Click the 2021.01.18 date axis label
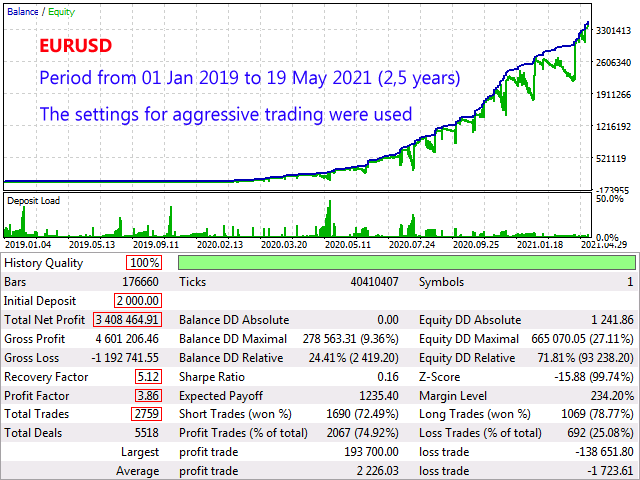Viewport: 640px width, 480px height. click(x=540, y=244)
